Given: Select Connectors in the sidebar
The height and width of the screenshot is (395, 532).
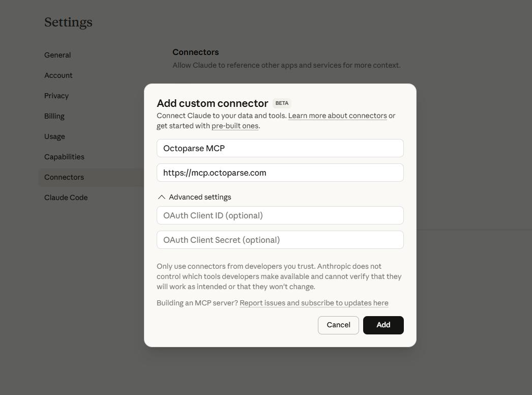Looking at the screenshot, I should point(64,177).
